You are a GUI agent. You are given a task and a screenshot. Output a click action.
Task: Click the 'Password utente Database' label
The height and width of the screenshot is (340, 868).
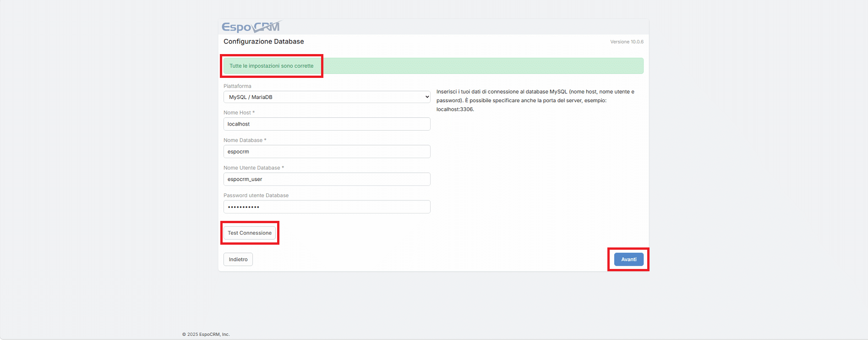(x=256, y=195)
